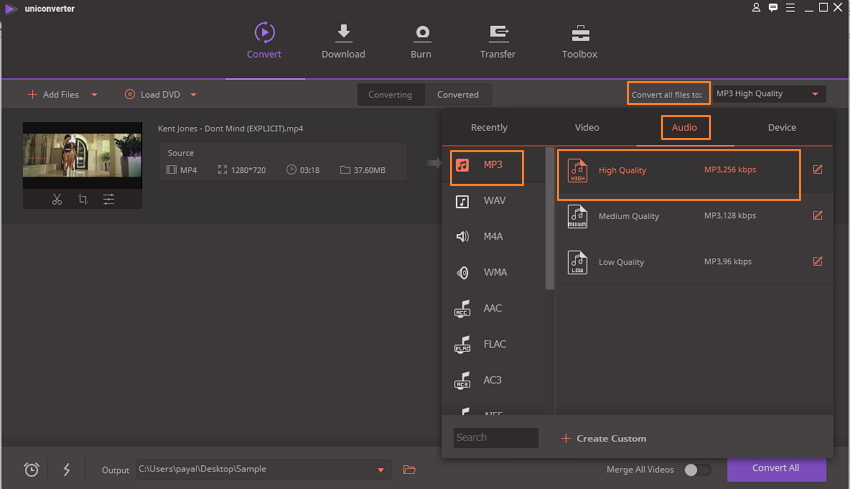Expand the Add Files dropdown arrow
850x489 pixels.
94,95
